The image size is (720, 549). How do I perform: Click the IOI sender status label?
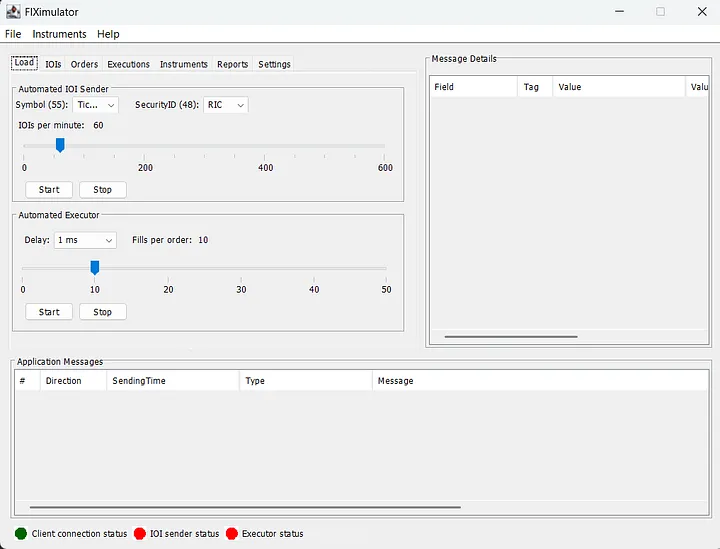coord(185,533)
